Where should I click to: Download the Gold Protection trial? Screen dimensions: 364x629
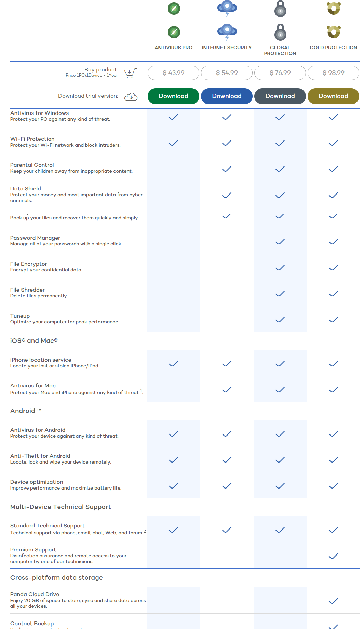(x=333, y=96)
